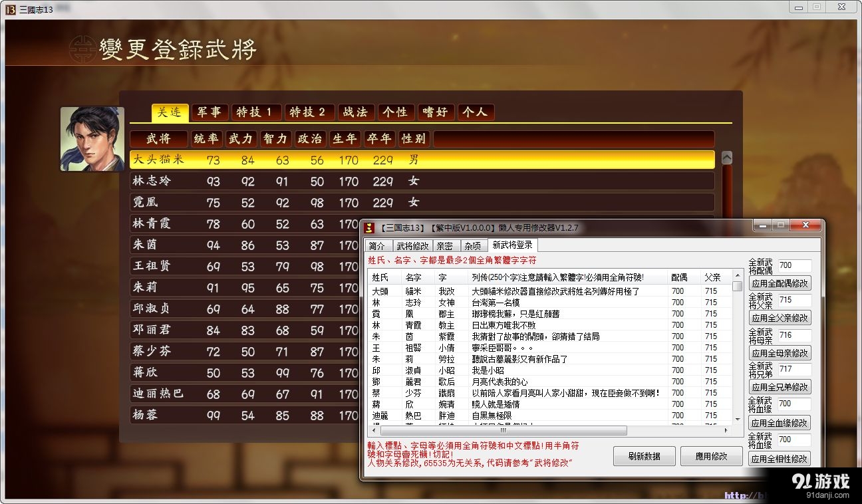Viewport: 862px width, 504px height.
Task: Select officer row 蒋欣
Action: (245, 372)
